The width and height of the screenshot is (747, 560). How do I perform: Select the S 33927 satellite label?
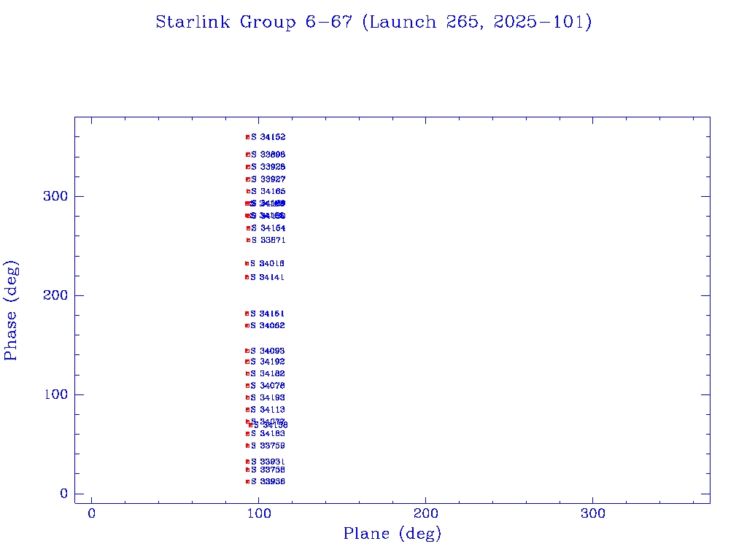(x=268, y=179)
